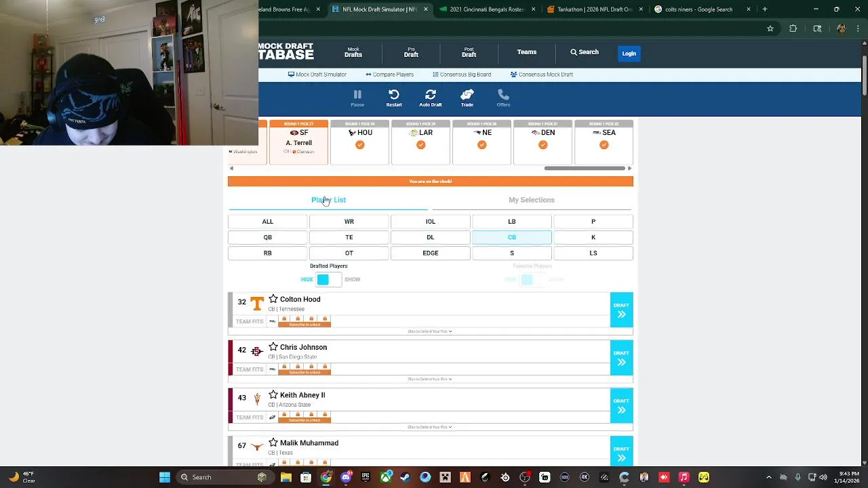Screen dimensions: 868x488
Task: Open a new browser tab
Action: [764, 9]
